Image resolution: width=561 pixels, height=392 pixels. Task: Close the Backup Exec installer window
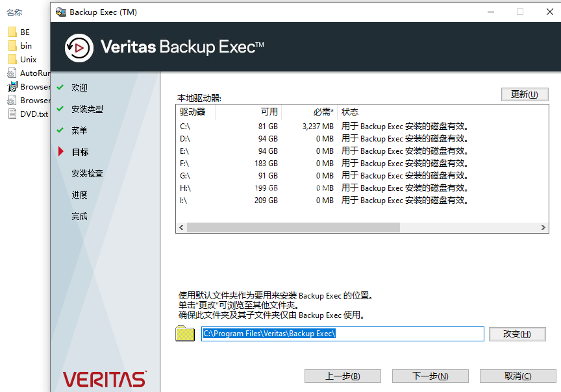(550, 12)
